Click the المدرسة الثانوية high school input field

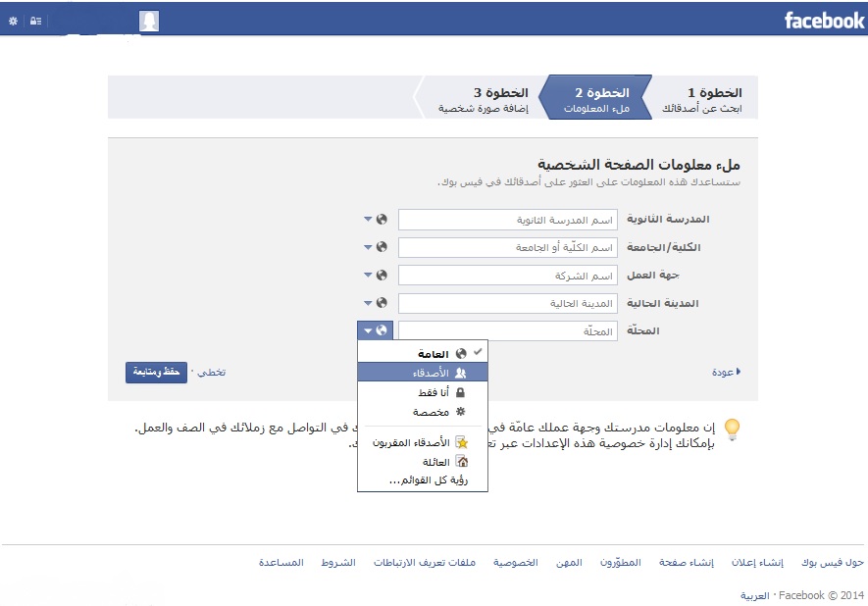point(508,220)
